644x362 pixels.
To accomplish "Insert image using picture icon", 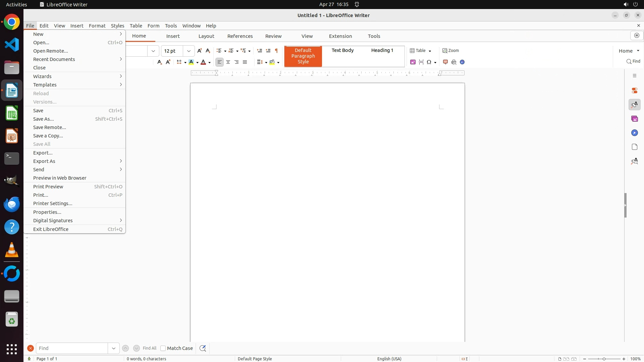I will [413, 62].
